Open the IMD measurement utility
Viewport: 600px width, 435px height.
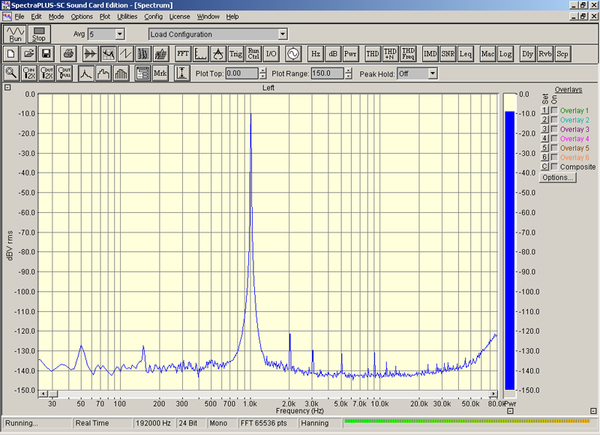430,54
